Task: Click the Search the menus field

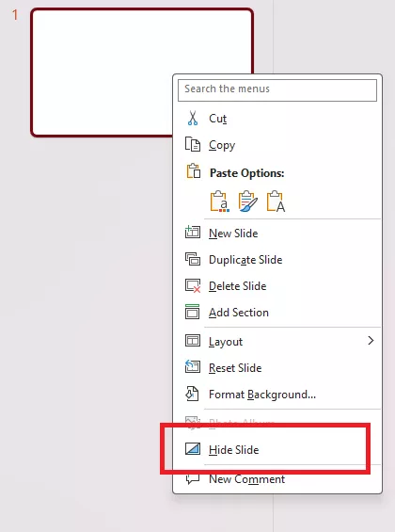Action: pos(277,89)
